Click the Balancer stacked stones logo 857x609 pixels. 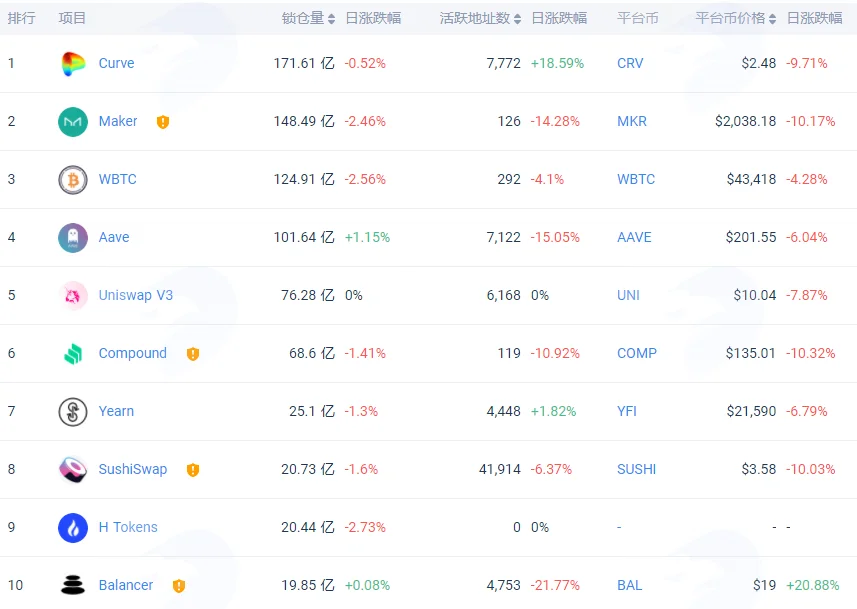click(73, 585)
